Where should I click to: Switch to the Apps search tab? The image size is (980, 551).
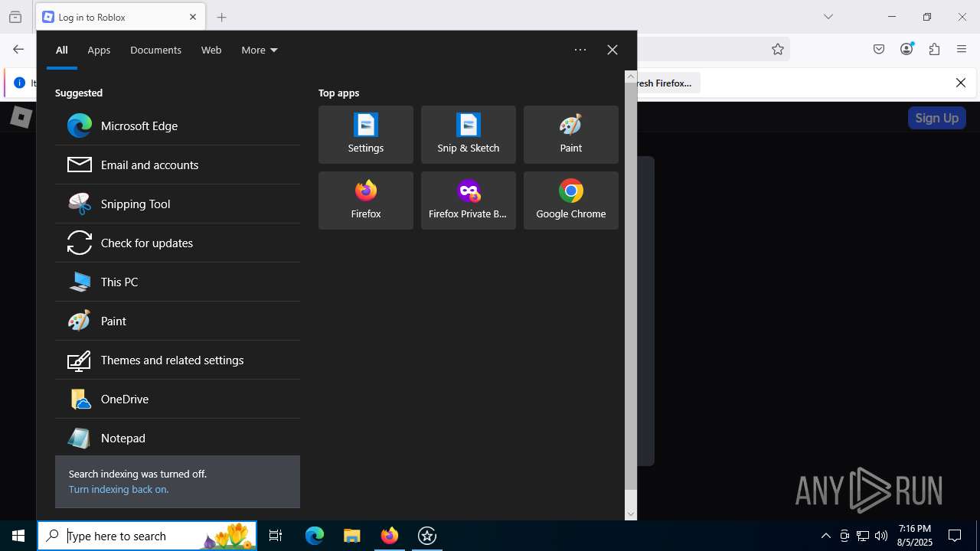point(99,50)
